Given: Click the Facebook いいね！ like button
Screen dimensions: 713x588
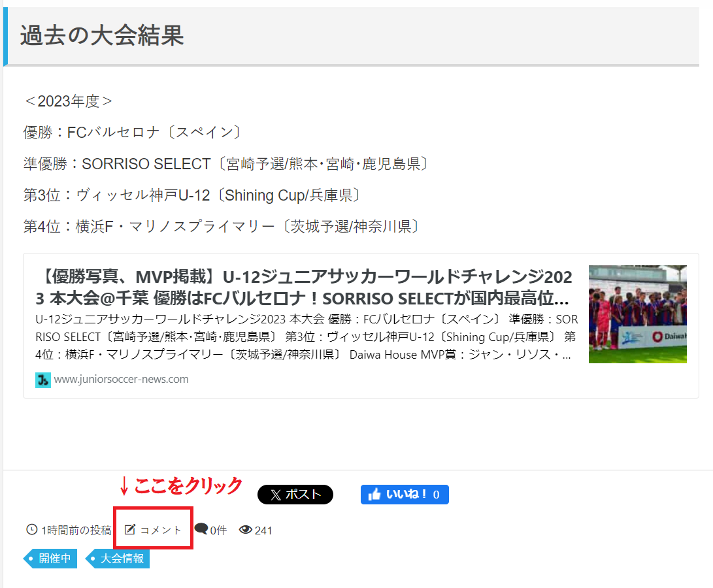Looking at the screenshot, I should pos(405,495).
